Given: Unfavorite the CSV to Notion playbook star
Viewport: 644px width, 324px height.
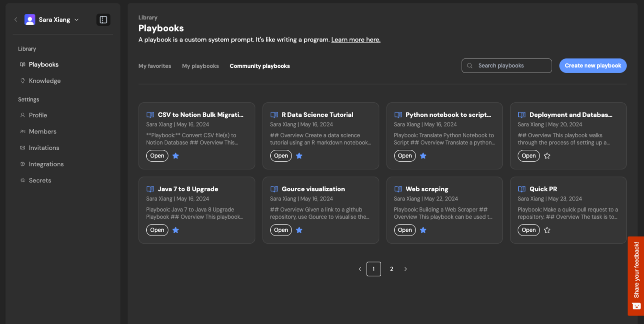Looking at the screenshot, I should 175,156.
